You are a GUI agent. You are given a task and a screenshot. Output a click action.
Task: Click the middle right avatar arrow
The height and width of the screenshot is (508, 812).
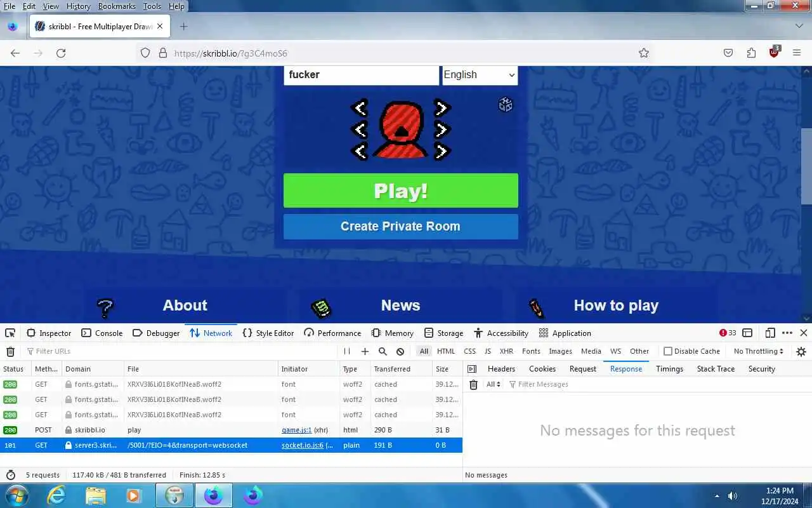pyautogui.click(x=442, y=130)
